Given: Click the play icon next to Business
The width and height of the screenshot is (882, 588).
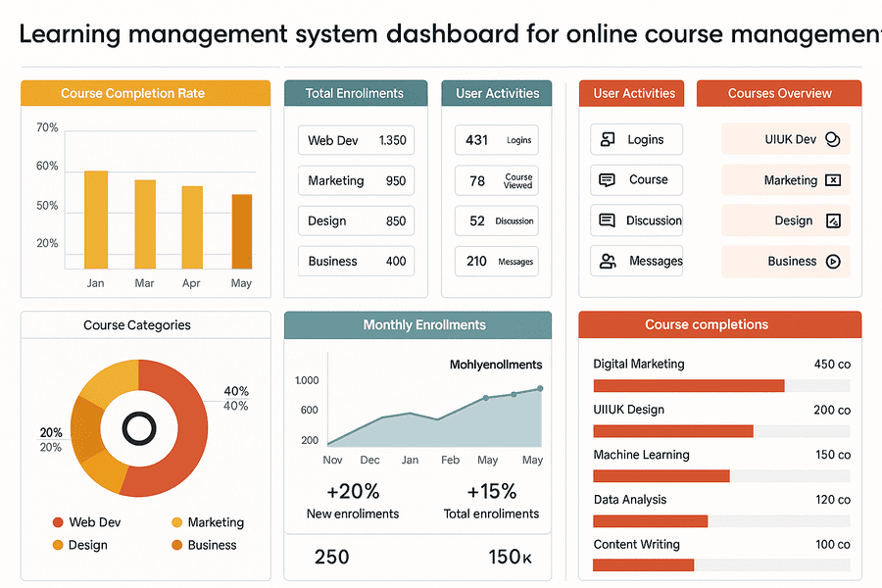Looking at the screenshot, I should 833,262.
